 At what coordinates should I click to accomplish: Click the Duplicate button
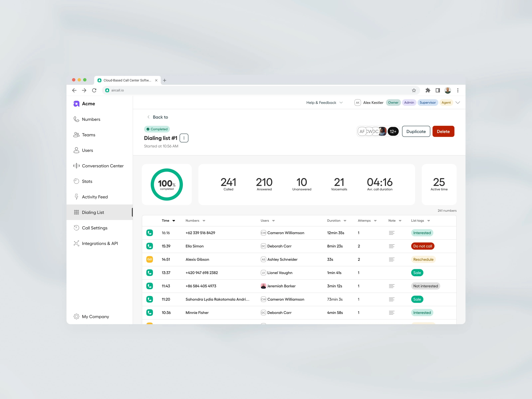point(416,131)
